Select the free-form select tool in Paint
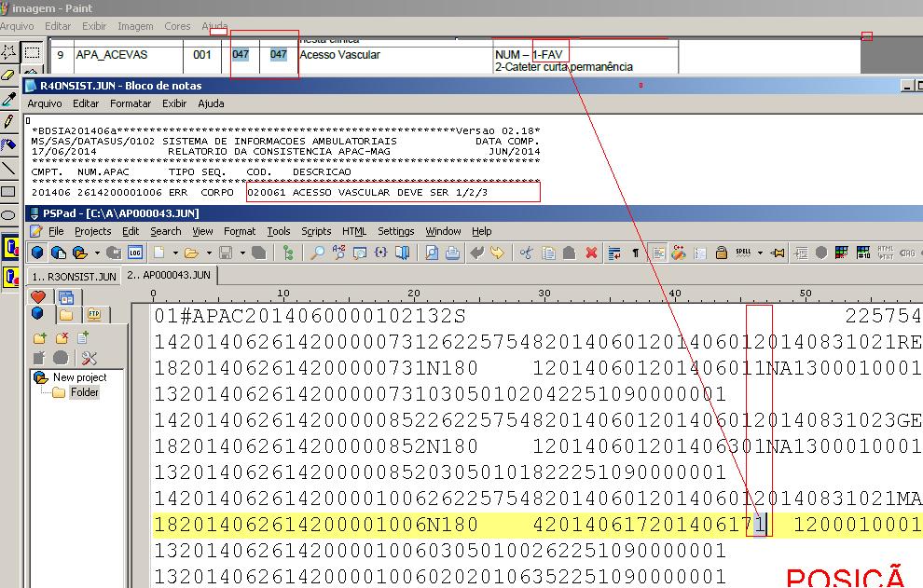 [8, 52]
